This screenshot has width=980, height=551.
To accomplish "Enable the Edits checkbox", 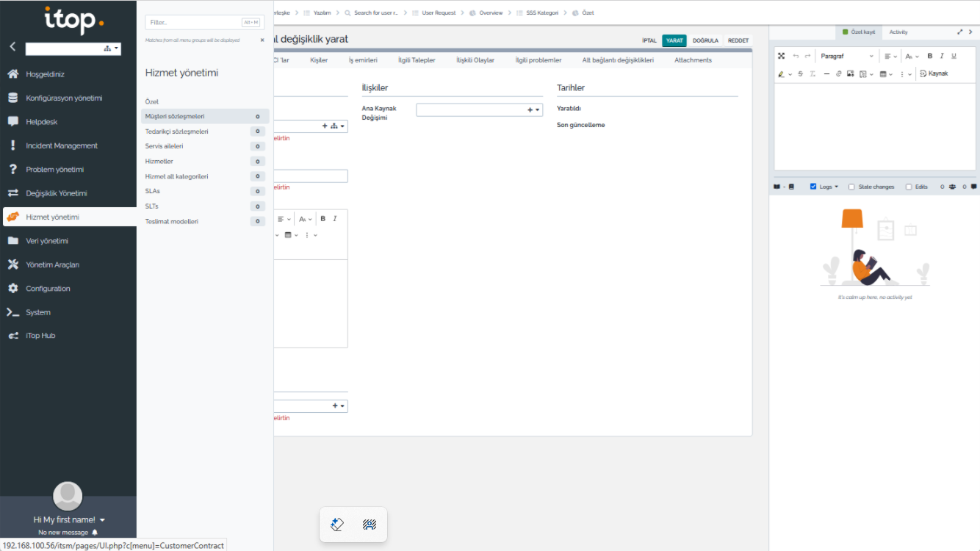I will point(909,187).
